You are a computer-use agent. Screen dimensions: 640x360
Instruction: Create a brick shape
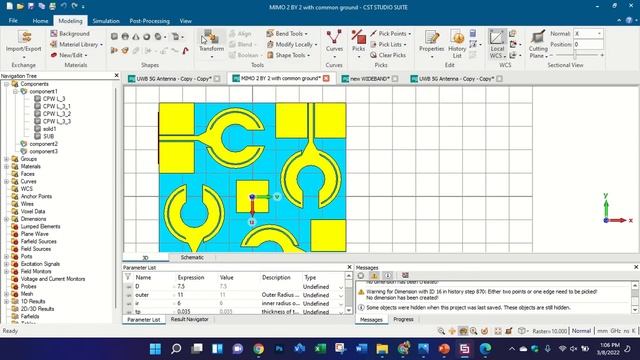[114, 37]
